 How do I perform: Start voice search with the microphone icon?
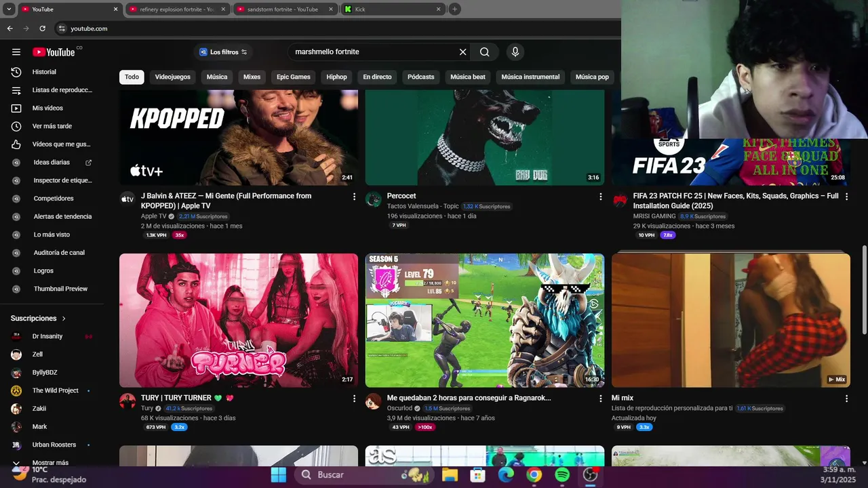pyautogui.click(x=515, y=52)
